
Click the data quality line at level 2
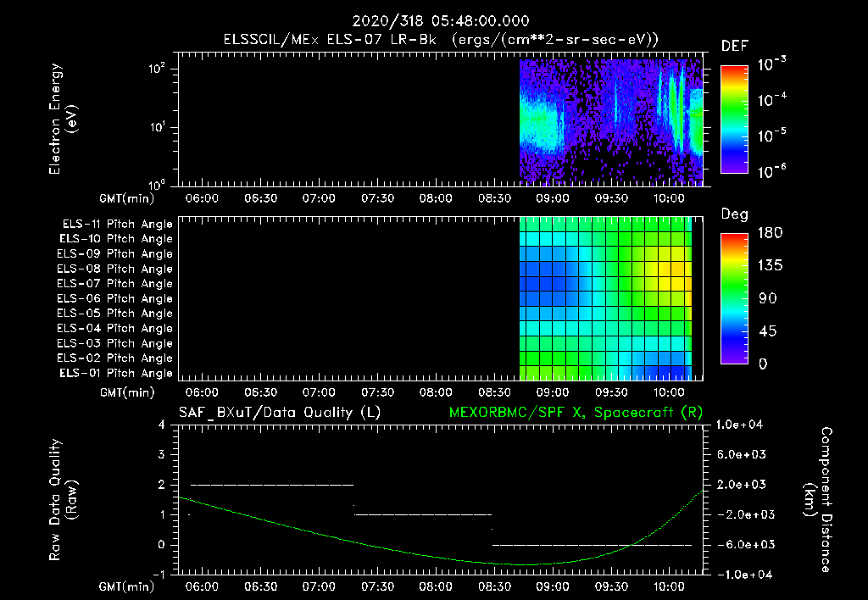pyautogui.click(x=272, y=485)
